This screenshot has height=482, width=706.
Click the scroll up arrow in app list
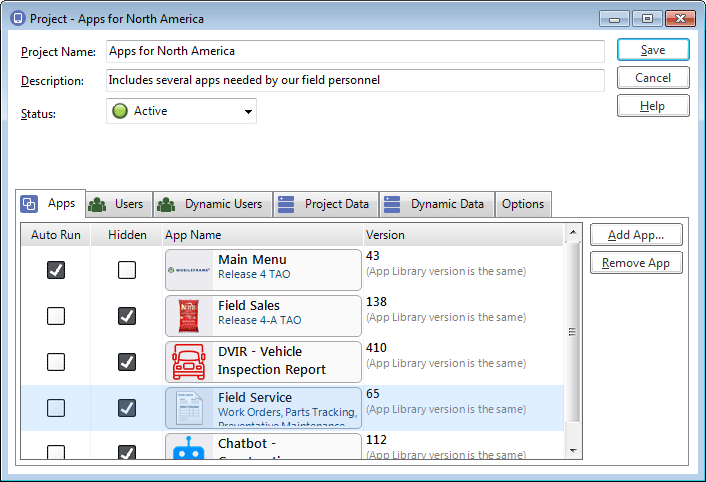pos(573,233)
